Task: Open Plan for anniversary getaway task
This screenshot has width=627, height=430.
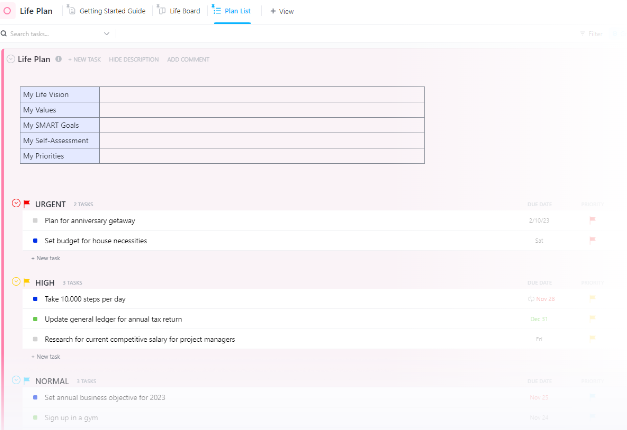Action: tap(90, 220)
